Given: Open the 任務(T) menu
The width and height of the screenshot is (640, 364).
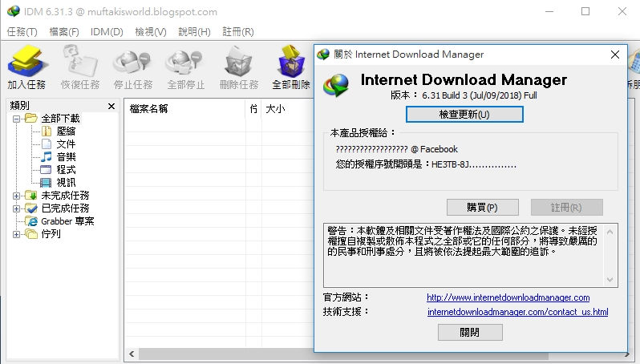Looking at the screenshot, I should [22, 32].
